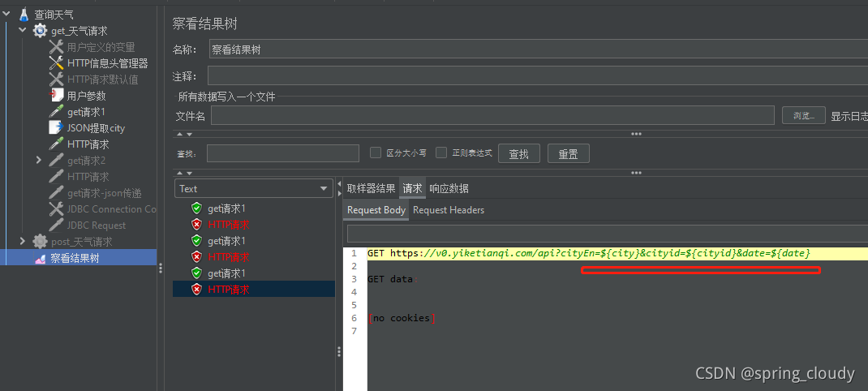Click right-pointing arrow beside 取样器结果 tab
This screenshot has height=391, width=868.
339,193
